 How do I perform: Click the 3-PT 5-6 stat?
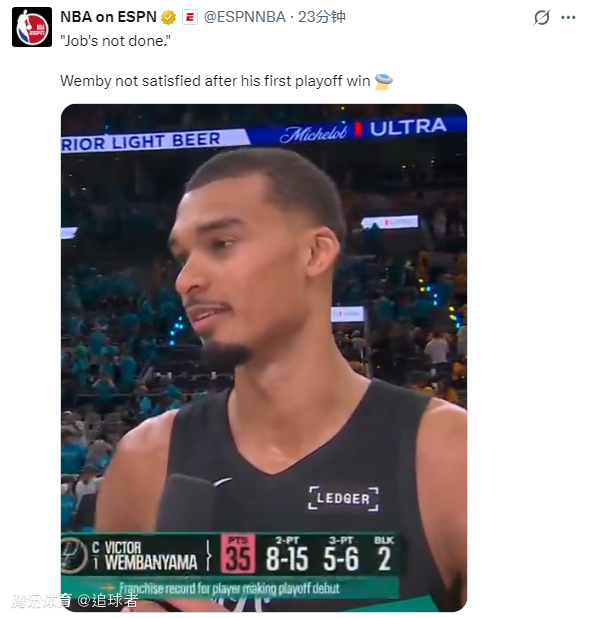pyautogui.click(x=341, y=553)
